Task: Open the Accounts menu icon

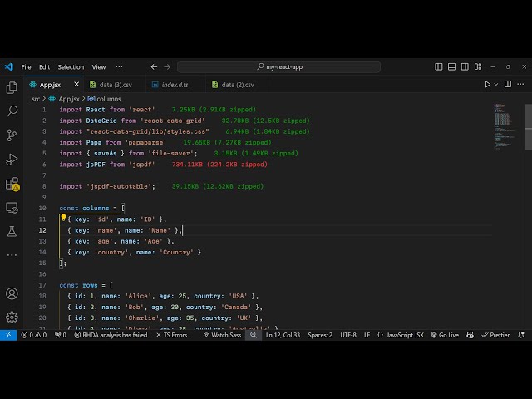Action: click(12, 293)
